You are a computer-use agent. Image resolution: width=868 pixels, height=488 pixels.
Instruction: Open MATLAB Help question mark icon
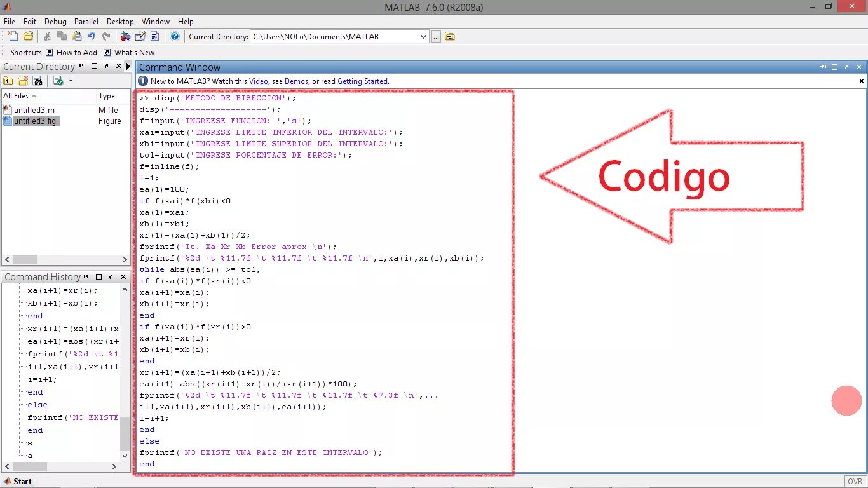[175, 36]
